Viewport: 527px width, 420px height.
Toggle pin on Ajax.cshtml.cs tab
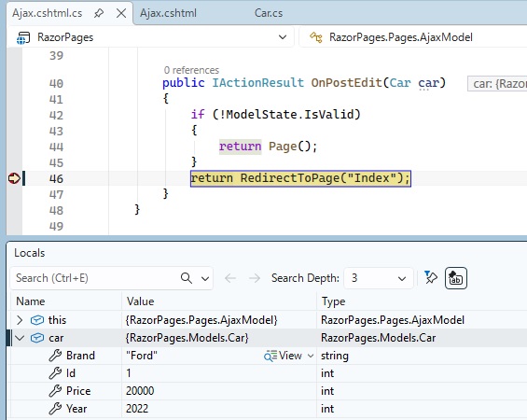point(99,13)
